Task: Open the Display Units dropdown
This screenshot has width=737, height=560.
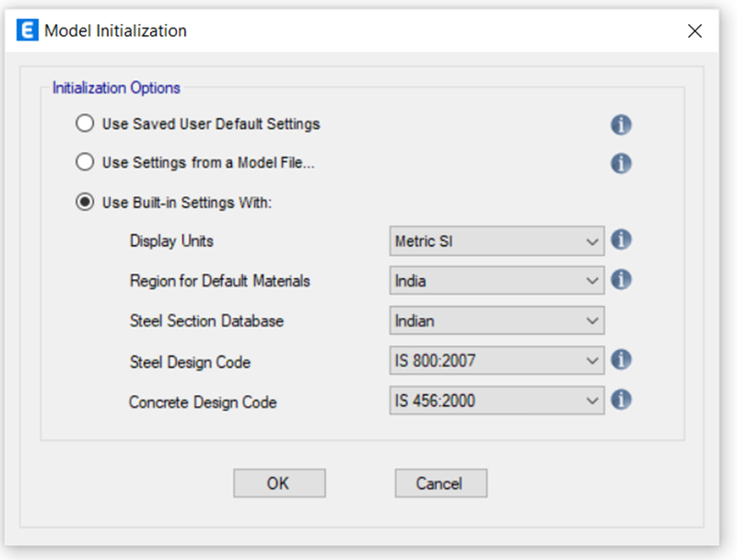Action: point(497,241)
